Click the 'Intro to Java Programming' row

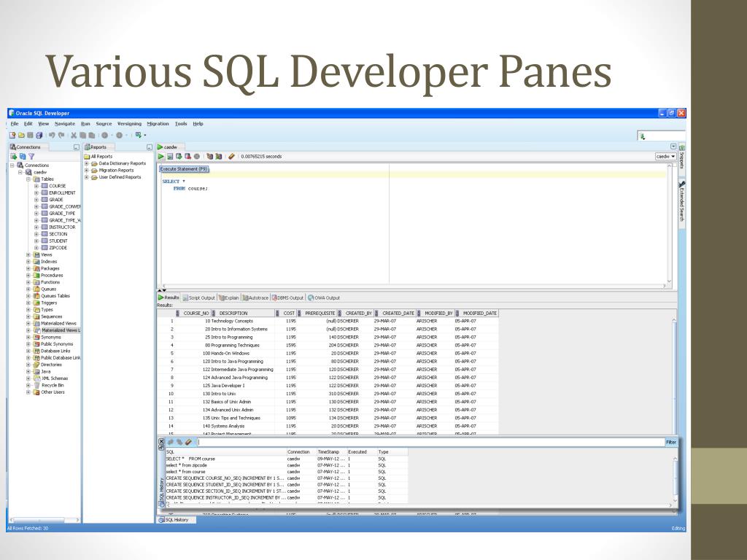click(328, 362)
